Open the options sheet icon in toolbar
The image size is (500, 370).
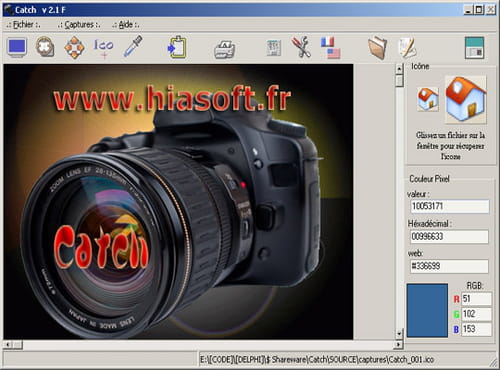pos(274,48)
